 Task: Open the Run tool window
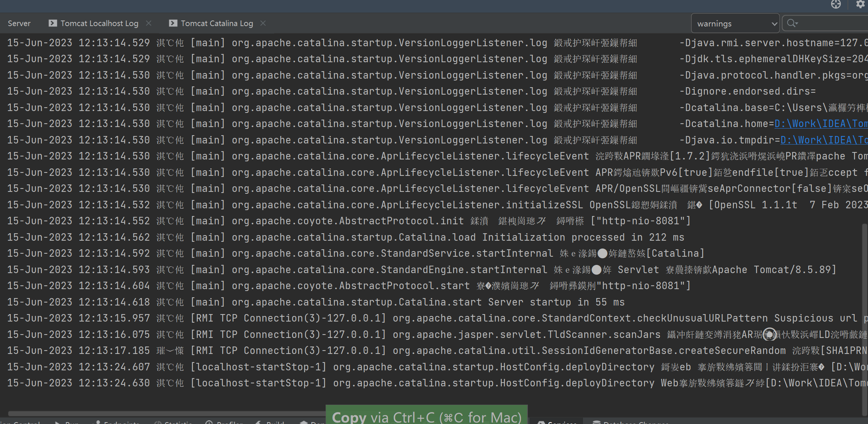click(x=69, y=422)
